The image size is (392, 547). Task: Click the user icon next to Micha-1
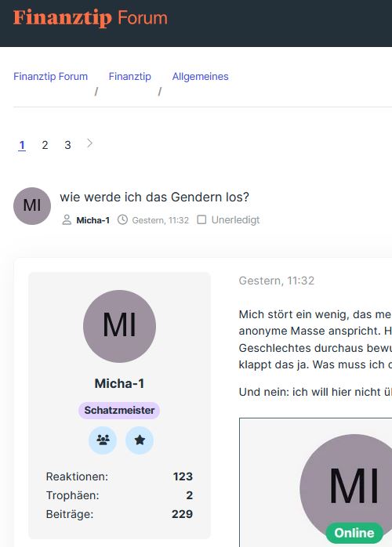(x=67, y=219)
